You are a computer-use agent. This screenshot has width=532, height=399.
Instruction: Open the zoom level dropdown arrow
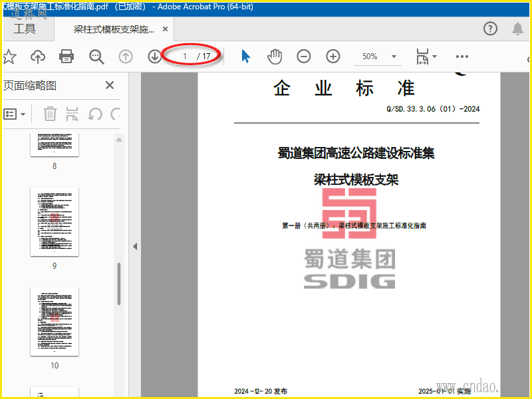pyautogui.click(x=394, y=57)
